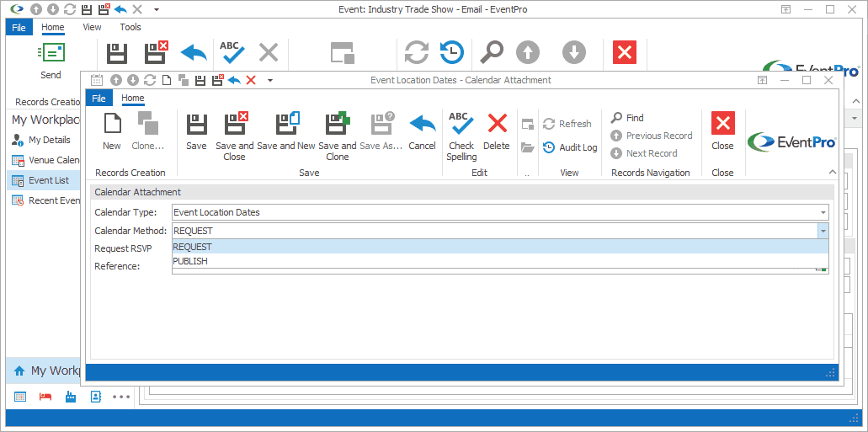Viewport: 868px width, 432px height.
Task: Open the dialog quick access toolbar customize arrow
Action: (x=270, y=80)
